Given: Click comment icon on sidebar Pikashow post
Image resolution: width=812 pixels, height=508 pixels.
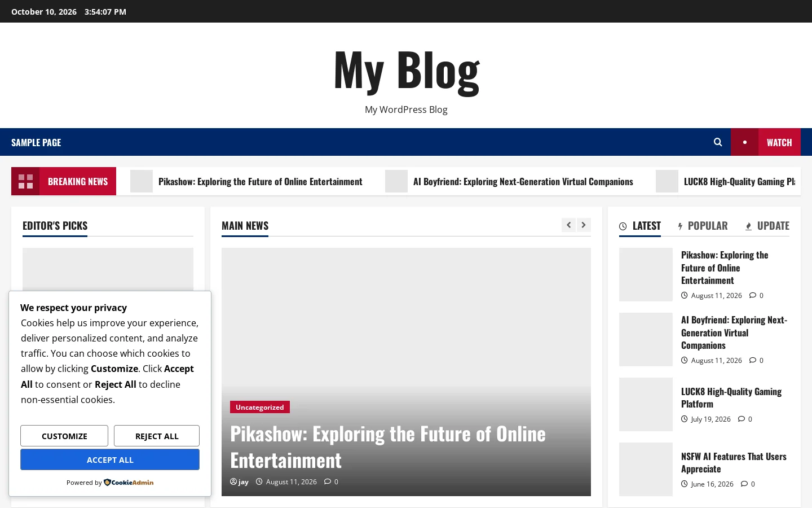Looking at the screenshot, I should [x=752, y=295].
